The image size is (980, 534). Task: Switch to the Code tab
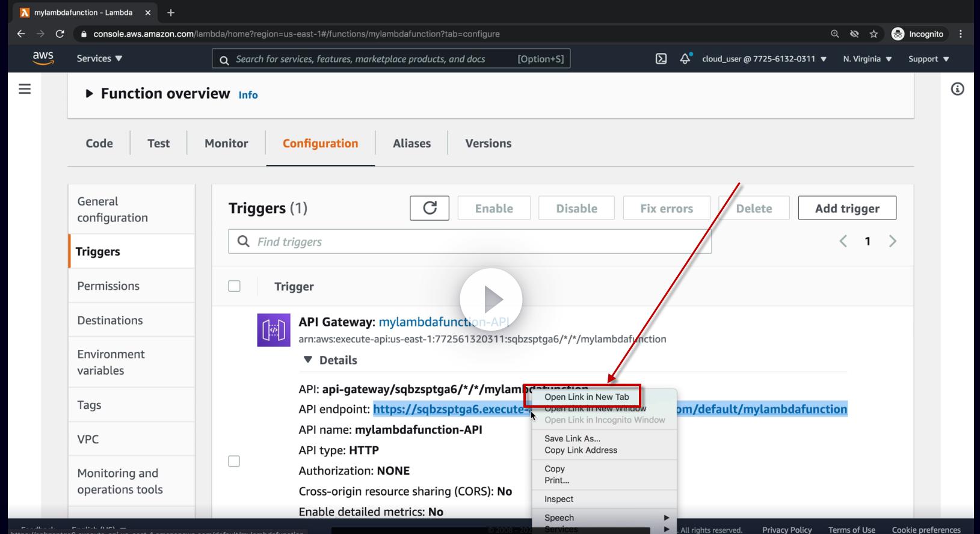99,143
